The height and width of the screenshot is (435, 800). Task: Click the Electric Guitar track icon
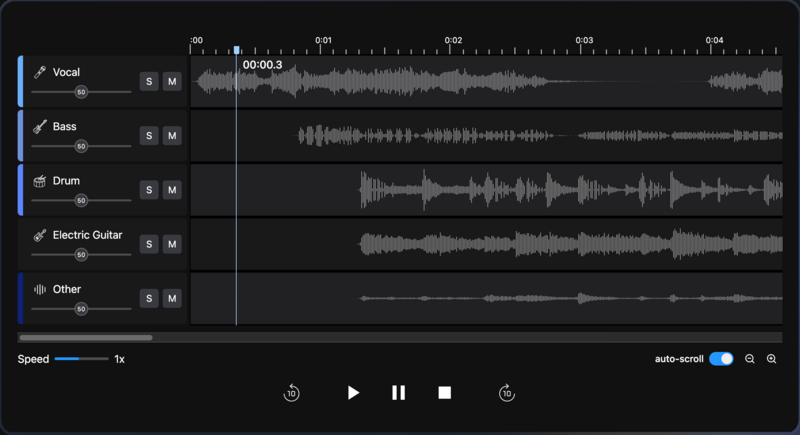(x=40, y=235)
